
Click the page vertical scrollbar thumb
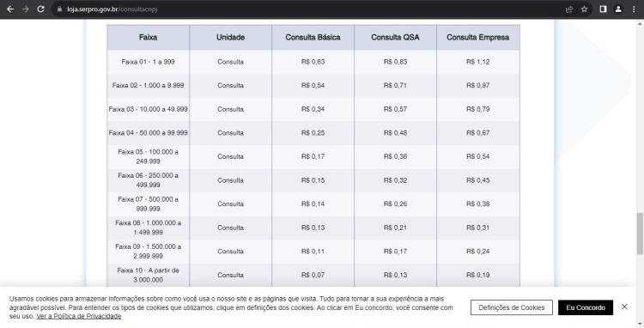640,234
